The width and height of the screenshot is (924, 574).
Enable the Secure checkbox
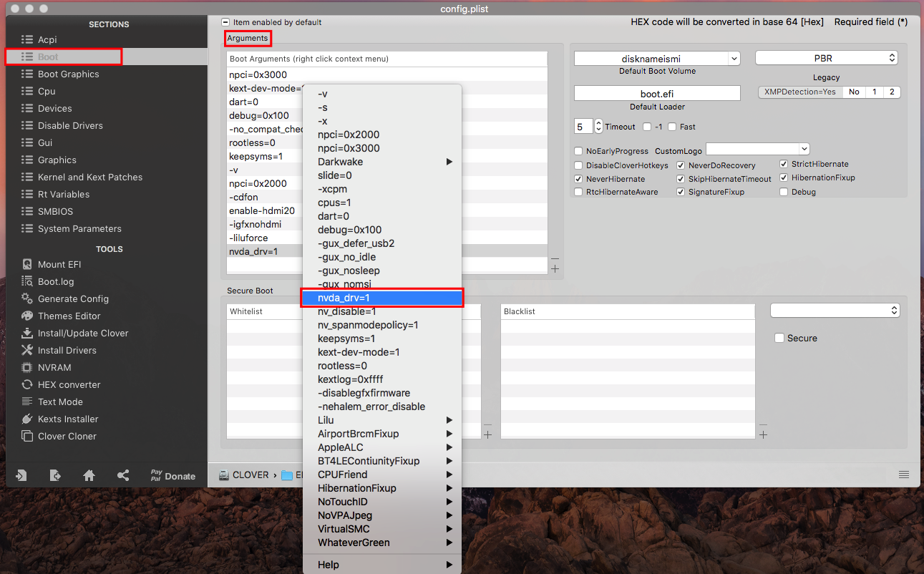[x=779, y=338]
